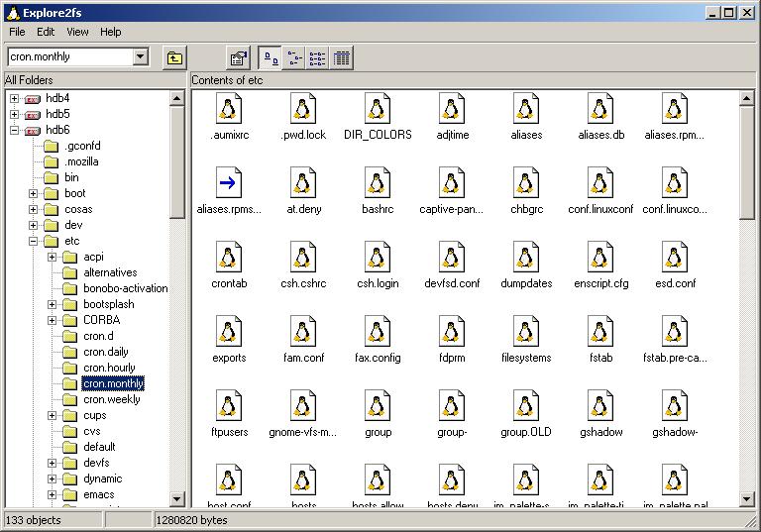Collapse the hdb6 partition node
This screenshot has height=532, width=761.
tap(14, 131)
